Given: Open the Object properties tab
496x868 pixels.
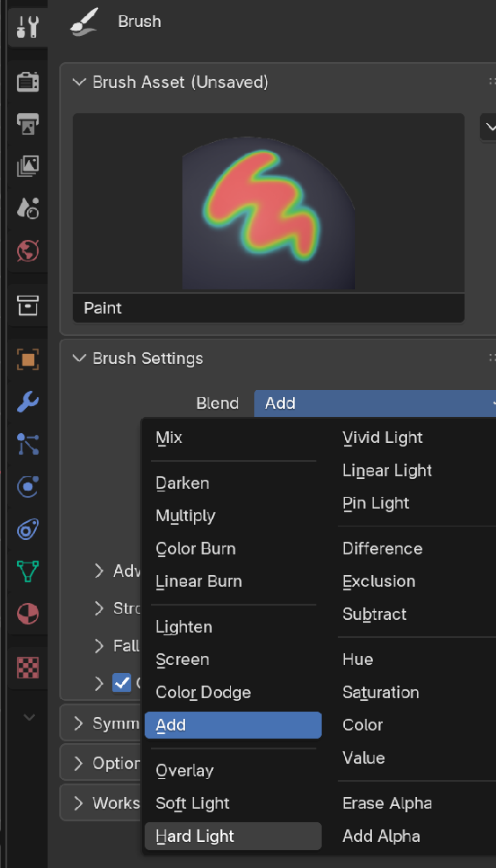Looking at the screenshot, I should point(27,359).
